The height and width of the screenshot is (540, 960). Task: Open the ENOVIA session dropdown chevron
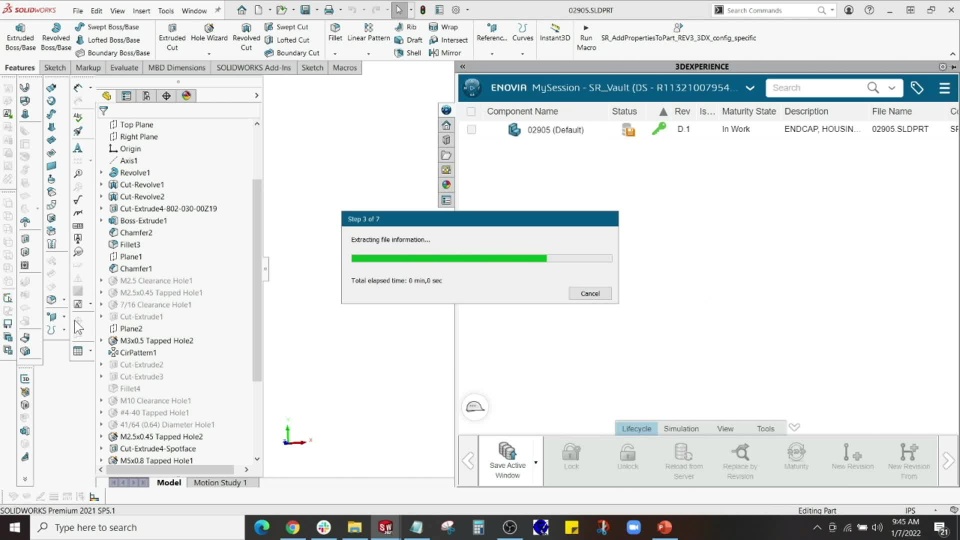tap(750, 88)
